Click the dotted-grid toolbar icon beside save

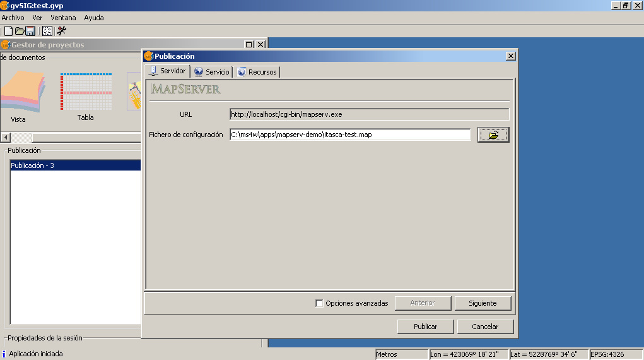(x=47, y=31)
